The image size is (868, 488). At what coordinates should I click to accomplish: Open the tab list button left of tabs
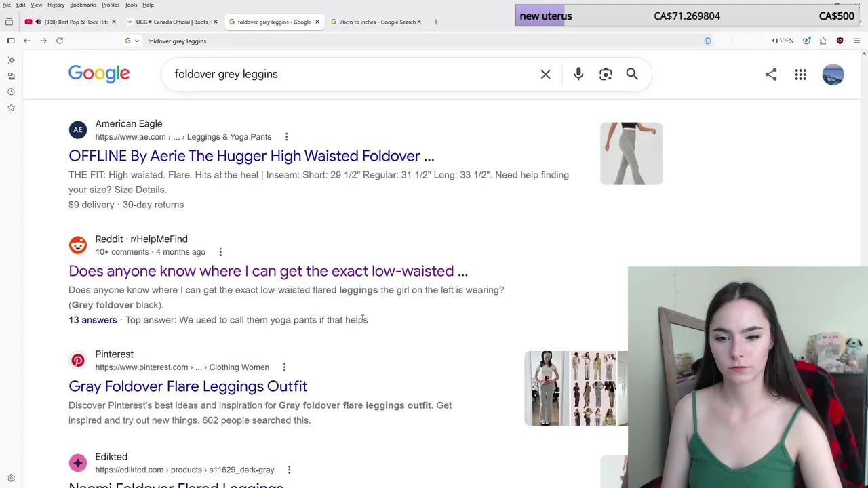click(x=9, y=22)
